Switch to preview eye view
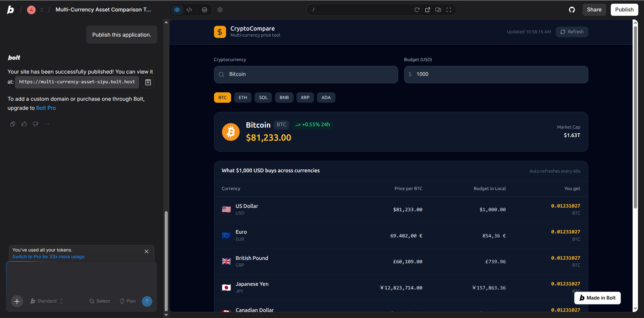This screenshot has height=318, width=644. pos(177,10)
